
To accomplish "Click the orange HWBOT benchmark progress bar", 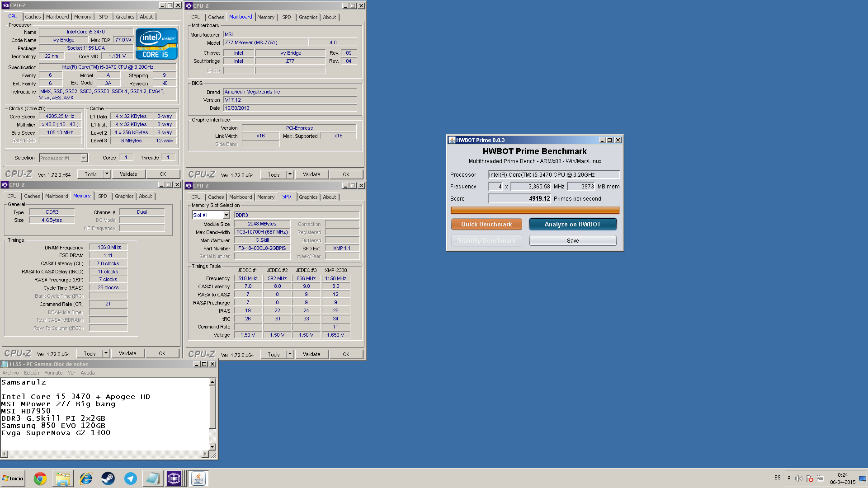I will point(535,210).
